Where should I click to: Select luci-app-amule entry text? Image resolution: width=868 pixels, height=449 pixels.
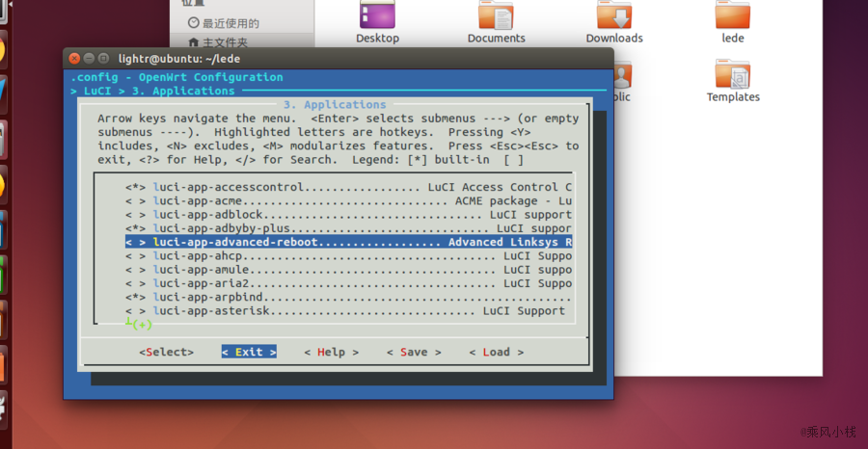pyautogui.click(x=202, y=270)
